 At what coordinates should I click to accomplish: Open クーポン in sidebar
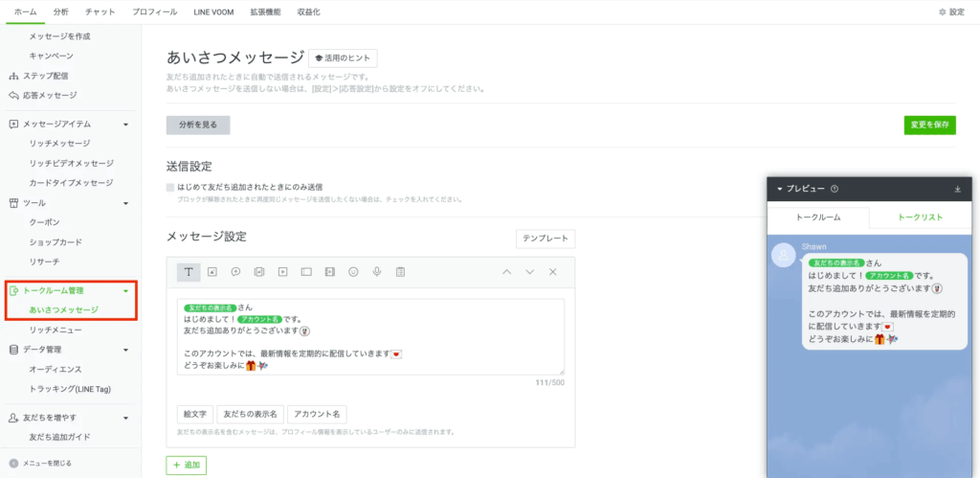pyautogui.click(x=44, y=222)
